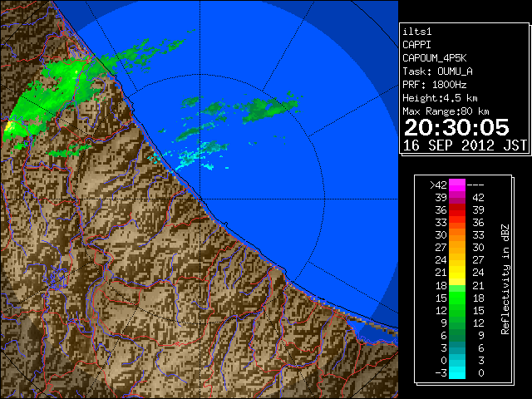Click the cyan -3 to 0 dBZ swatch
532x399 pixels.
pos(457,372)
